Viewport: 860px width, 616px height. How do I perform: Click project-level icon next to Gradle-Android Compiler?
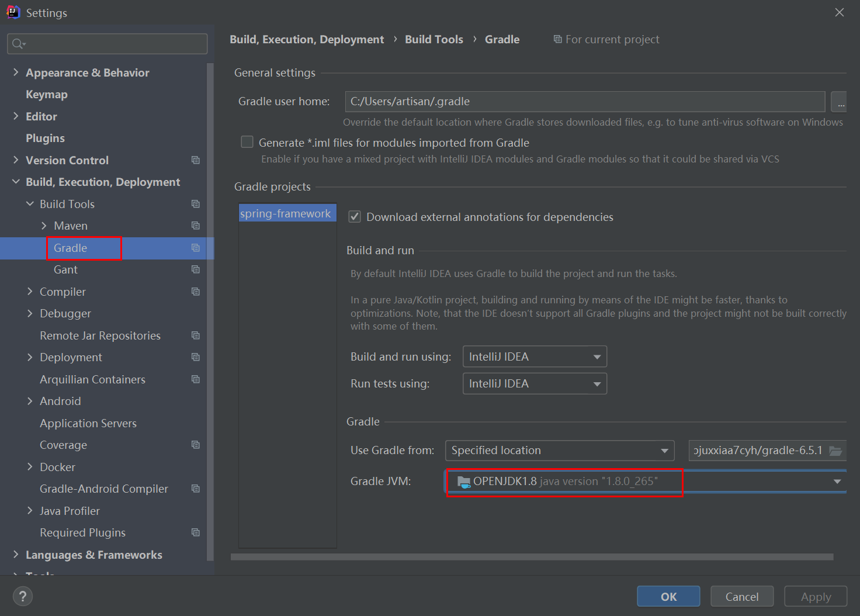[196, 489]
